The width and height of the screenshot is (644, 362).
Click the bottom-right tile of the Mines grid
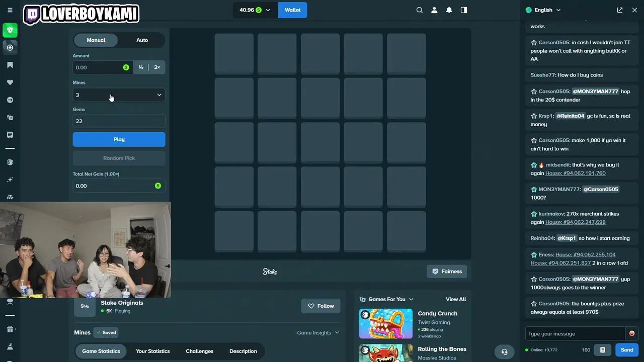tap(407, 231)
